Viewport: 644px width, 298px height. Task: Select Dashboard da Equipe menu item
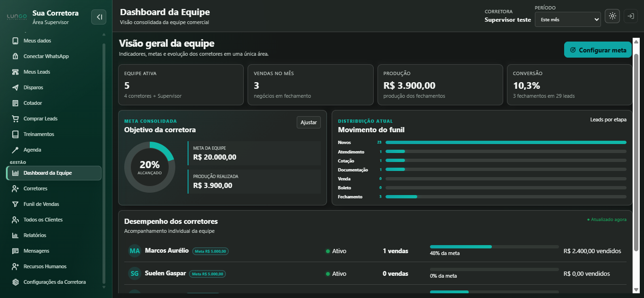pos(54,173)
